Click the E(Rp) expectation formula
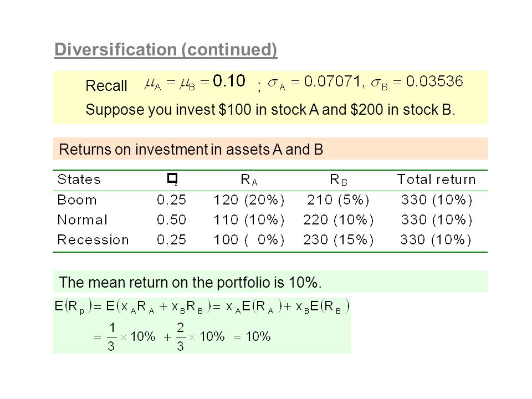532x399 pixels. [202, 306]
